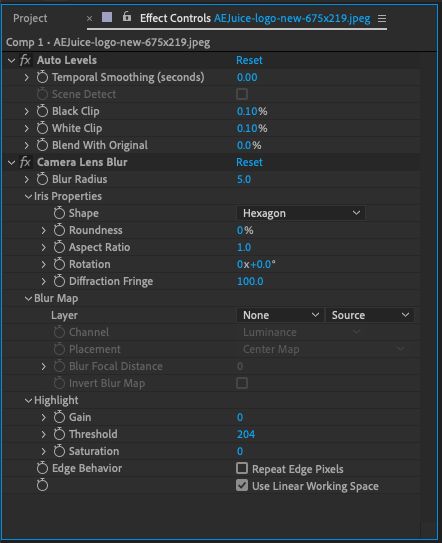Toggle the panel lock icon
The image size is (442, 543).
127,16
